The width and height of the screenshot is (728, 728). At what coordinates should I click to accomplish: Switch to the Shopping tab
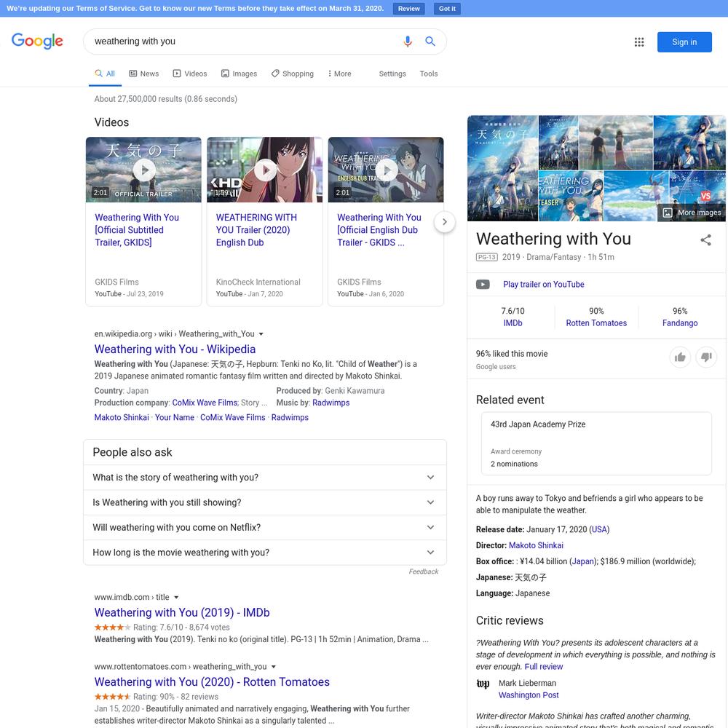pos(293,74)
